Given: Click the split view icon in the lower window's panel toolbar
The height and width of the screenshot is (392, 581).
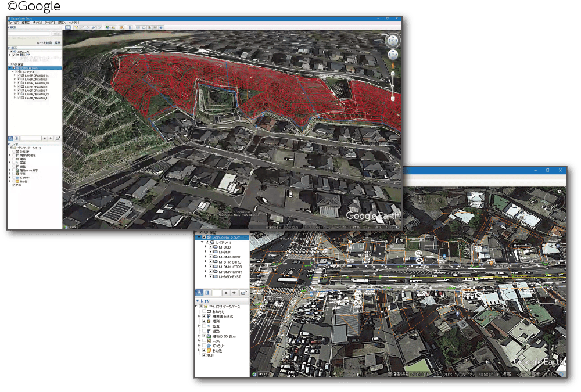Looking at the screenshot, I should (x=207, y=293).
